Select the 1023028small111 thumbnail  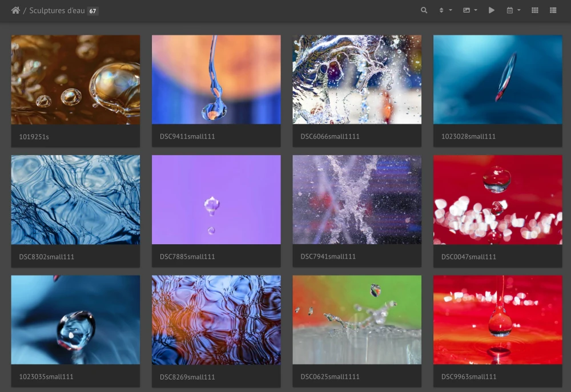497,79
